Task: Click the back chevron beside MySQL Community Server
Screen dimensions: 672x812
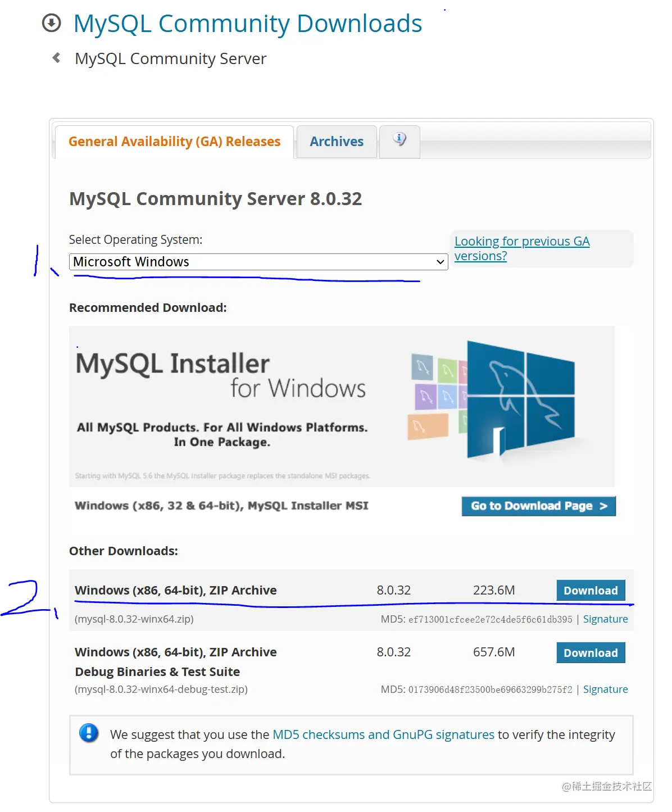Action: coord(56,57)
